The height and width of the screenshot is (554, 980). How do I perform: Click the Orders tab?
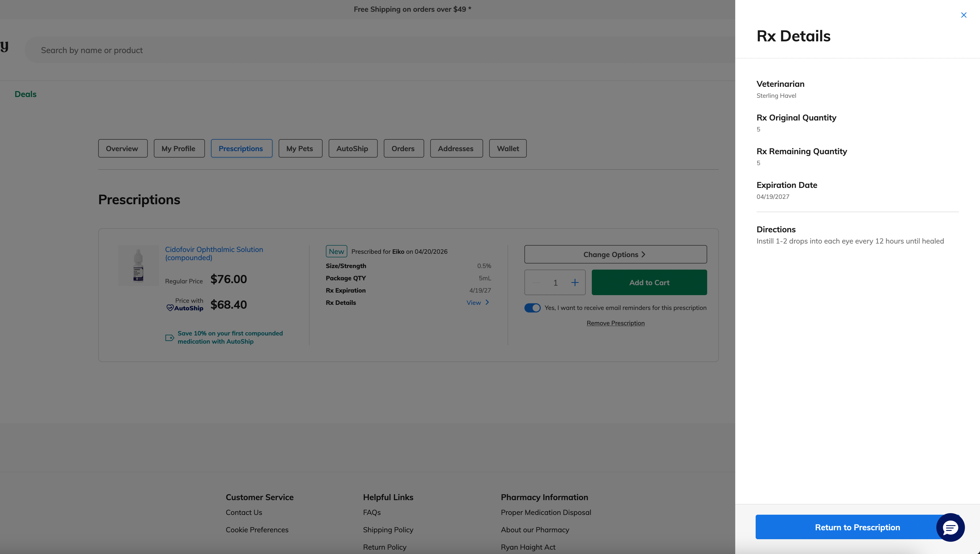point(403,148)
